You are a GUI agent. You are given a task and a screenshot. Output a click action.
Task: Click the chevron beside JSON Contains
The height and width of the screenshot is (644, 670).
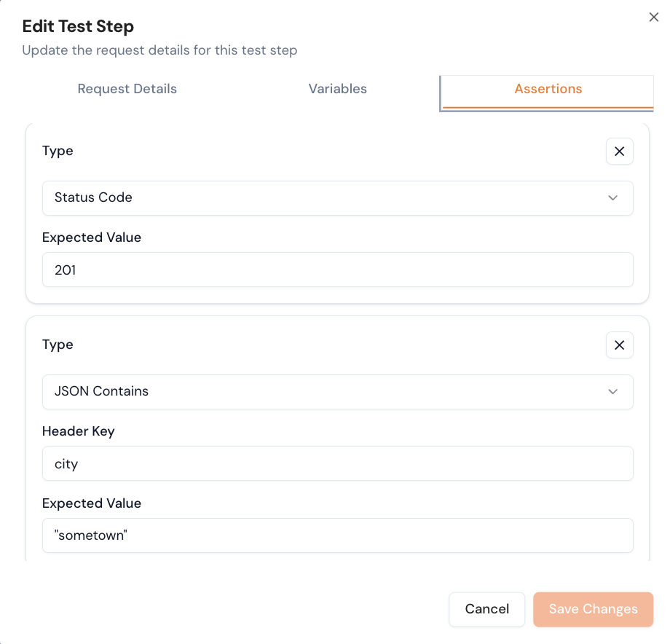pos(612,392)
